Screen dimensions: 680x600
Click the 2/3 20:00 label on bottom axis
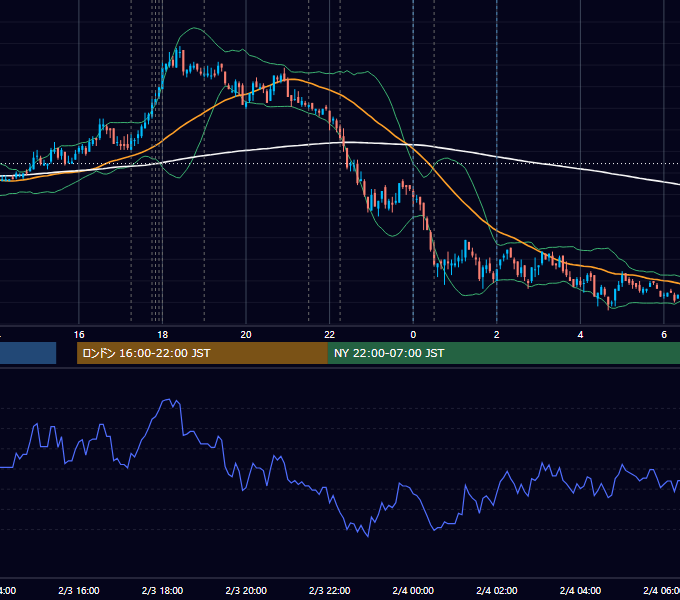coord(246,591)
